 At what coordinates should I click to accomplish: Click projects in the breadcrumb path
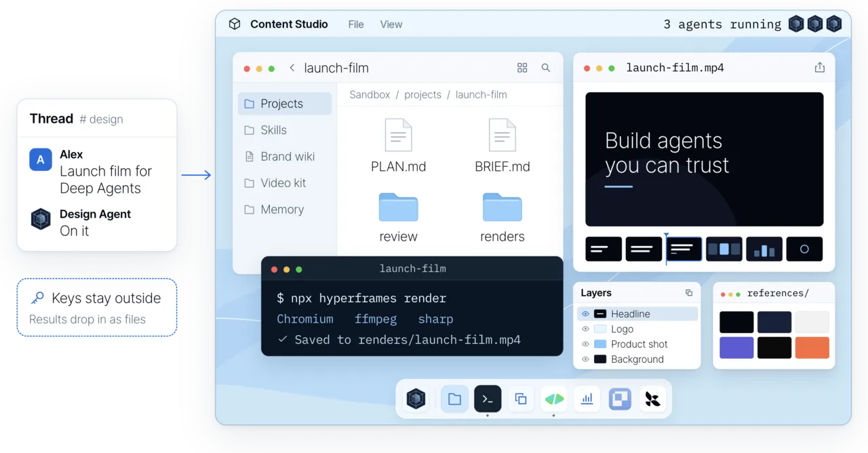422,95
